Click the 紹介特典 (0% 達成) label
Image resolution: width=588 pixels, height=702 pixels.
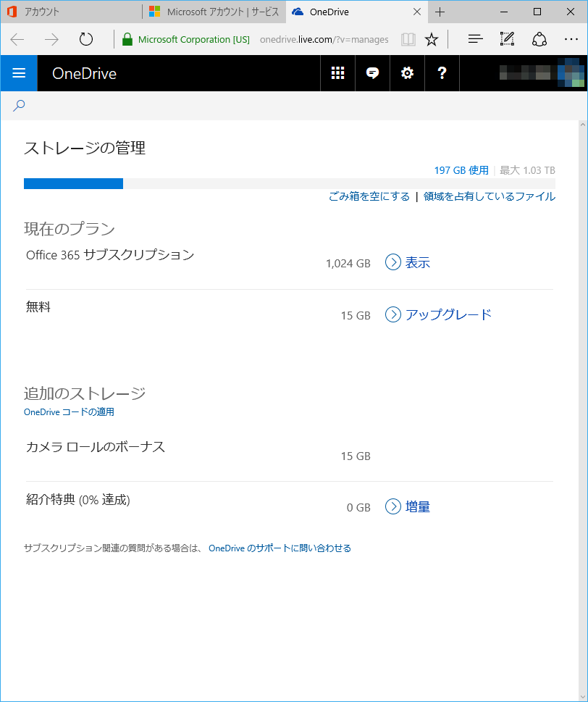click(78, 500)
